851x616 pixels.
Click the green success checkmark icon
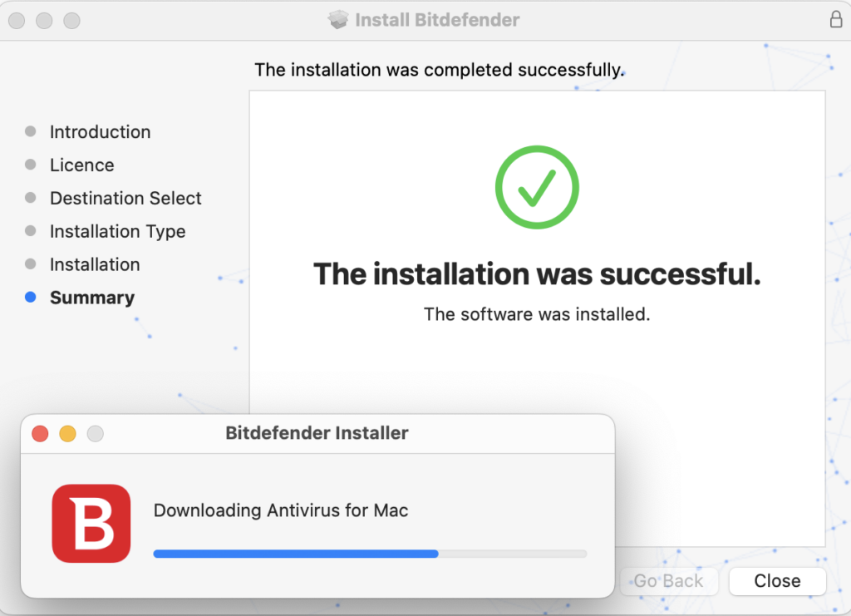[536, 187]
